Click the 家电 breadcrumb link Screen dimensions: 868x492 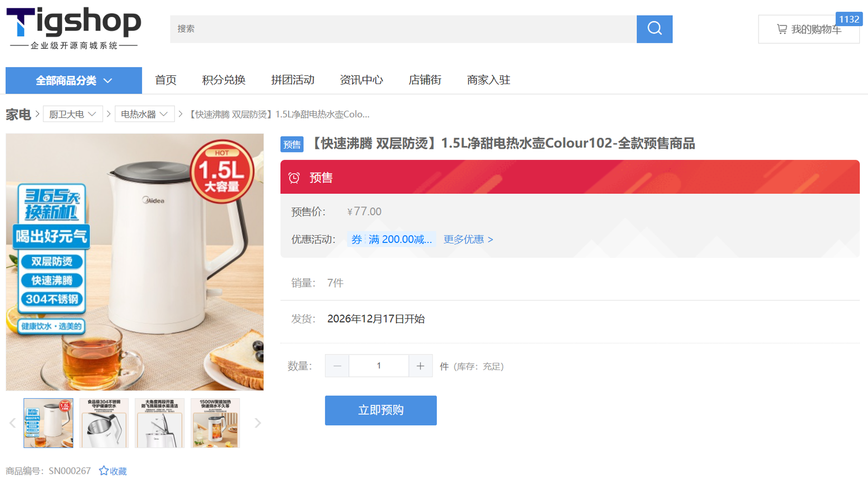click(x=18, y=114)
